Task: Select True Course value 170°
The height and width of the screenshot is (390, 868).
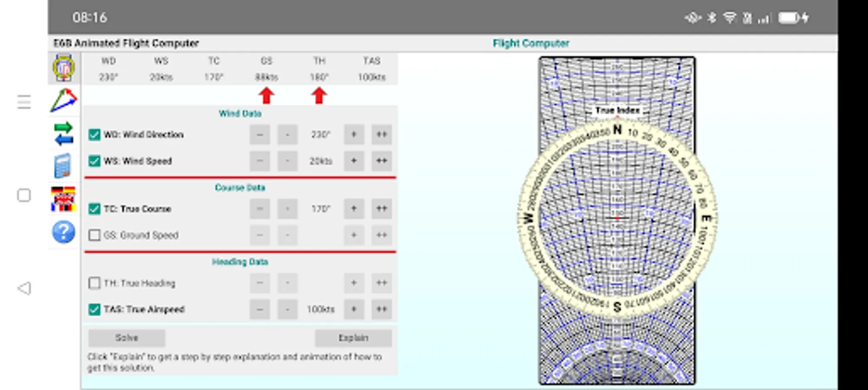Action: click(321, 209)
